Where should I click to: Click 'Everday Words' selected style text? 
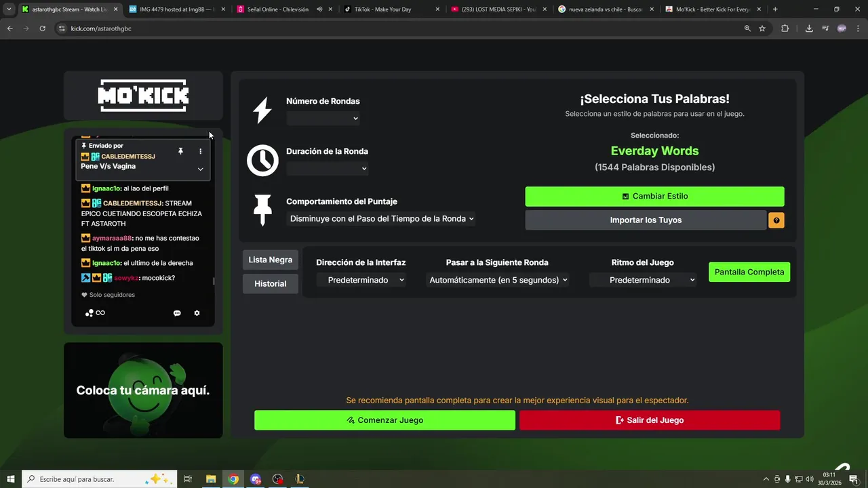pos(654,151)
